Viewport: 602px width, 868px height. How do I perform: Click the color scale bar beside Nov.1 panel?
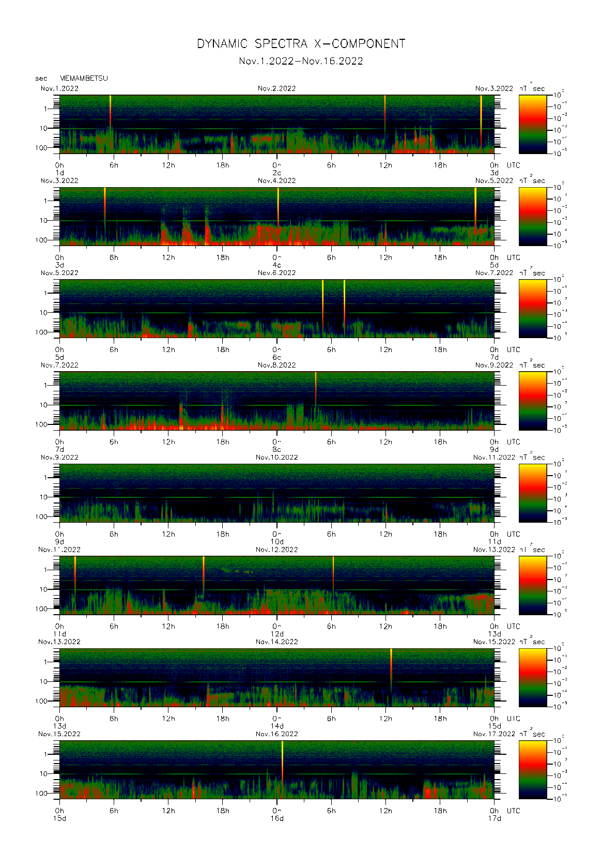pos(533,124)
